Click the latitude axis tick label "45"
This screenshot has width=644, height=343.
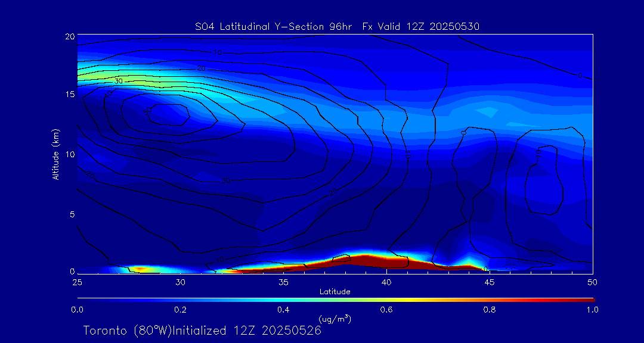tap(489, 282)
